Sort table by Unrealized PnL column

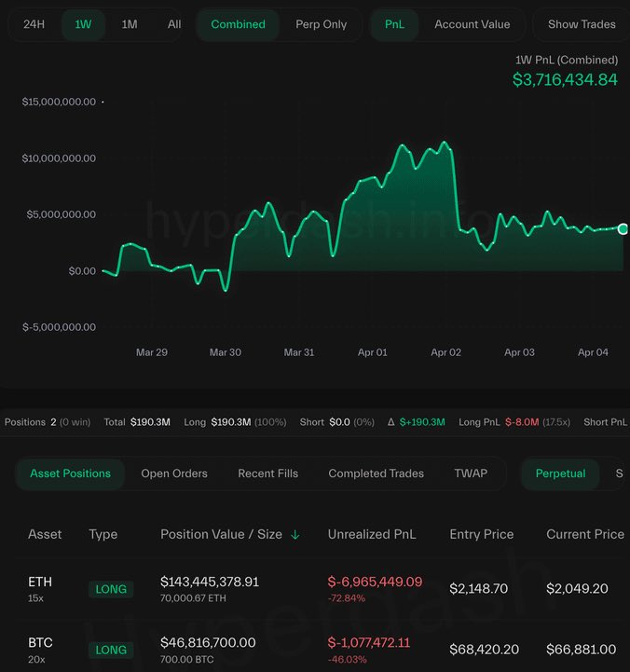click(372, 534)
